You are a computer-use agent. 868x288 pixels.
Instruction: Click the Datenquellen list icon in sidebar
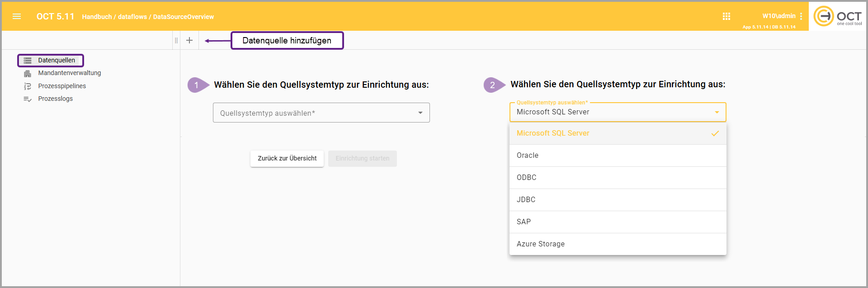[x=28, y=61]
